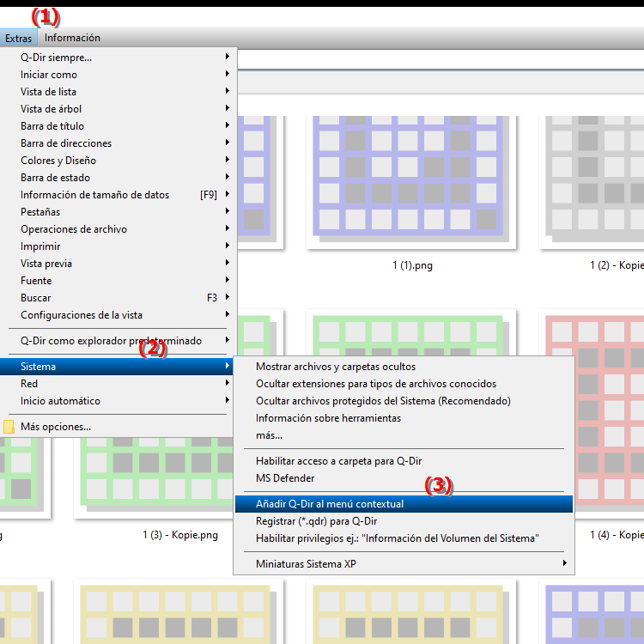Open the Red submenu

[117, 384]
